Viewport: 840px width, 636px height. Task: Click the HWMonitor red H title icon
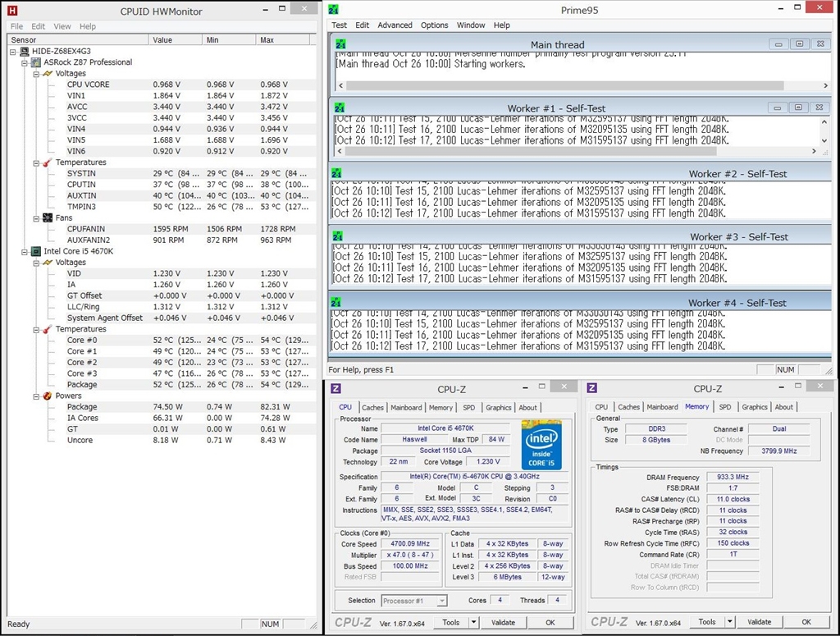coord(11,11)
